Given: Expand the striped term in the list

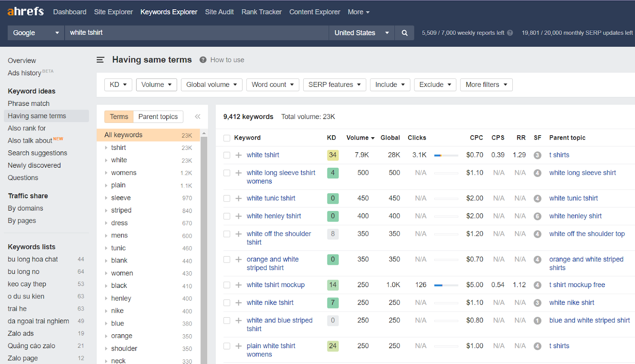Looking at the screenshot, I should 106,211.
